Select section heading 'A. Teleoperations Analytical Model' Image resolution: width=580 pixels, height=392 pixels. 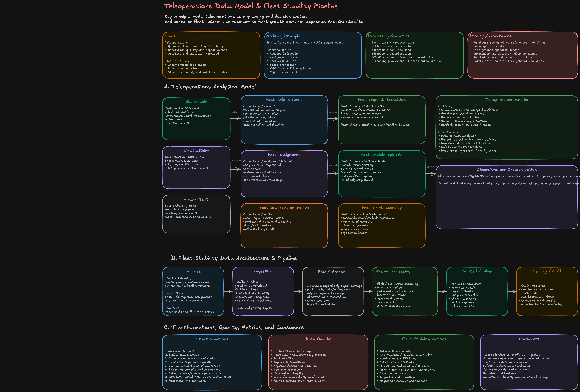point(210,87)
